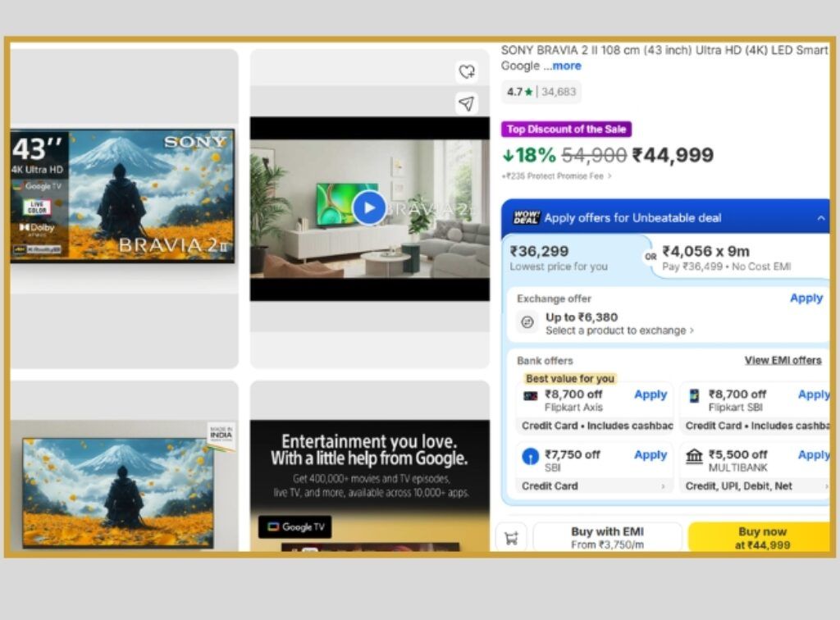Open Made in India TV image

(123, 486)
